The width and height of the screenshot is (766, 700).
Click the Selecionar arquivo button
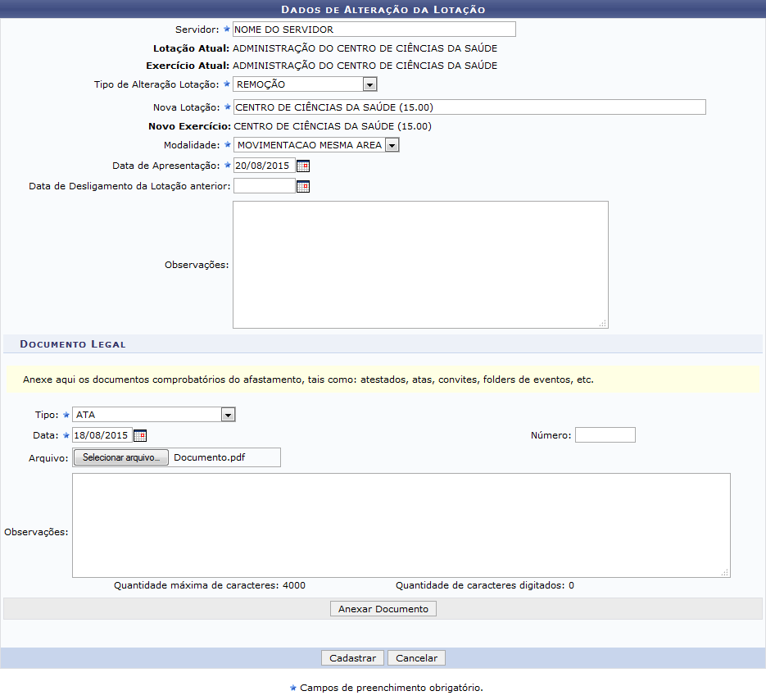121,457
